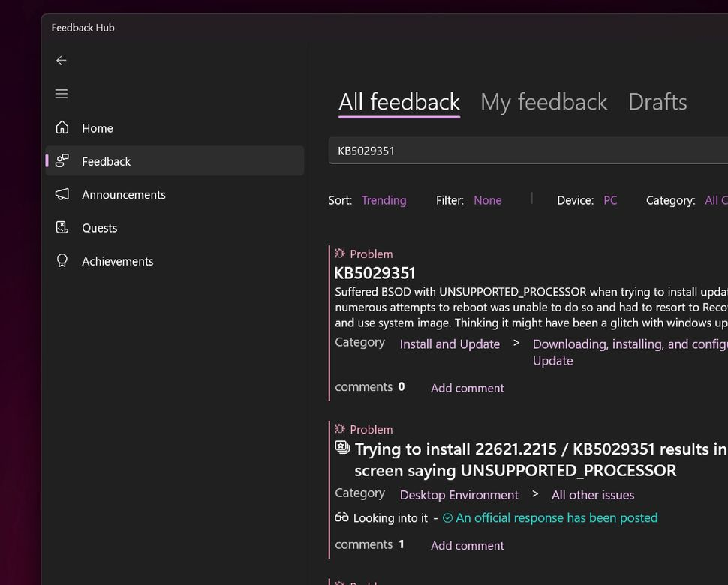Click 'Looking into it' status text

390,518
